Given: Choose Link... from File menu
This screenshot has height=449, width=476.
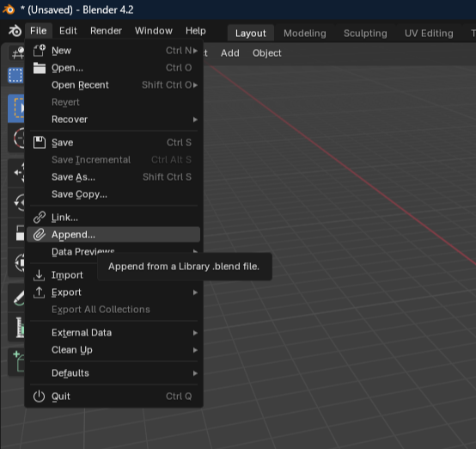Looking at the screenshot, I should pyautogui.click(x=113, y=218).
